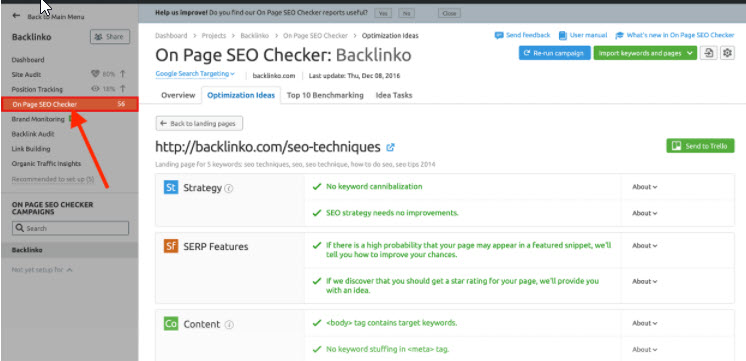The height and width of the screenshot is (361, 746).
Task: Switch to the Idea Tasks tab
Action: [394, 95]
